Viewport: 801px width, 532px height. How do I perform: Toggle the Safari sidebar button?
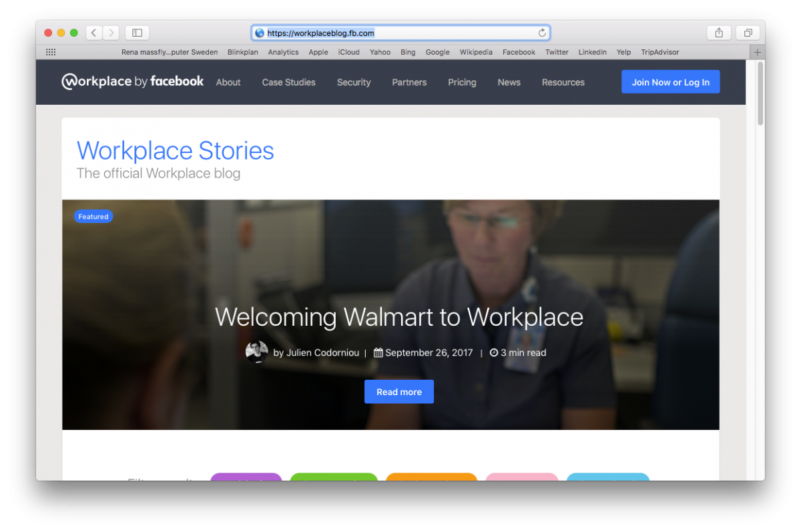pos(137,33)
